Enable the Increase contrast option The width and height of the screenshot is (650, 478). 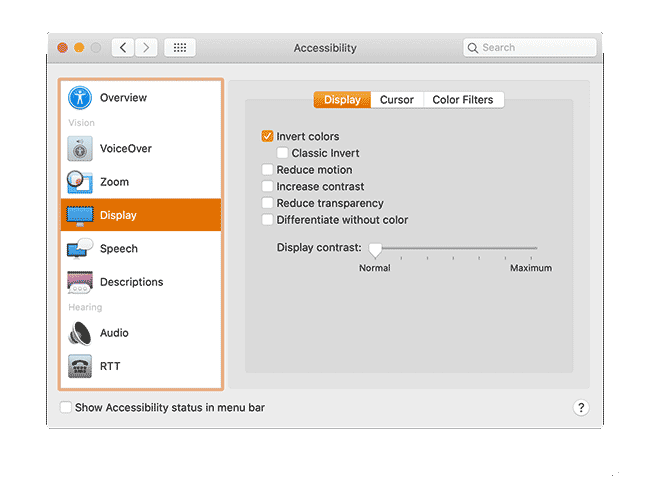tap(267, 186)
